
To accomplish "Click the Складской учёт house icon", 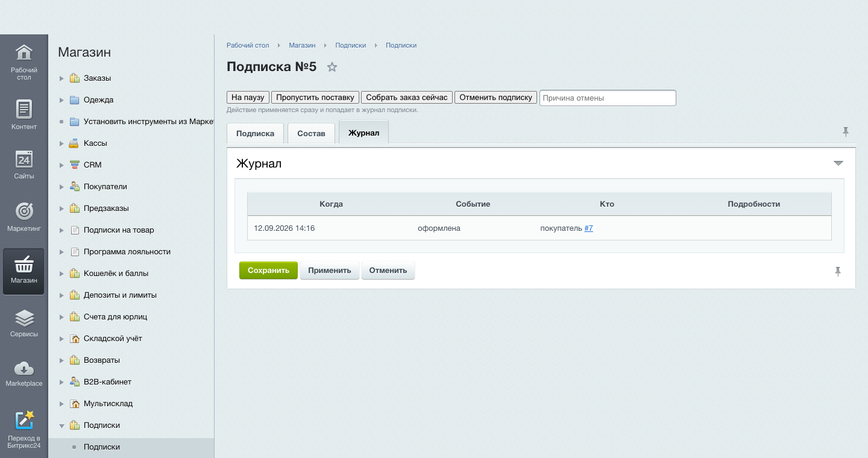I will tap(74, 339).
